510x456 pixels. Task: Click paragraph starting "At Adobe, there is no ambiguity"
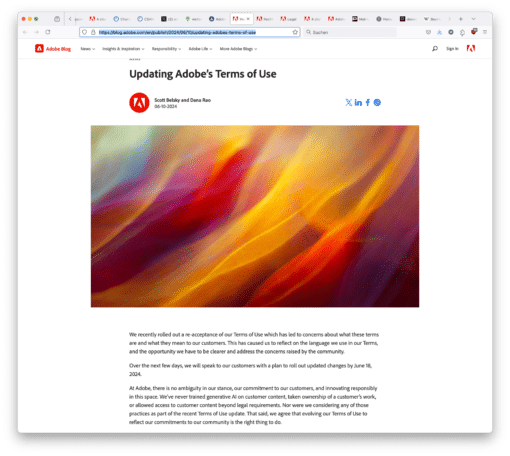click(253, 405)
